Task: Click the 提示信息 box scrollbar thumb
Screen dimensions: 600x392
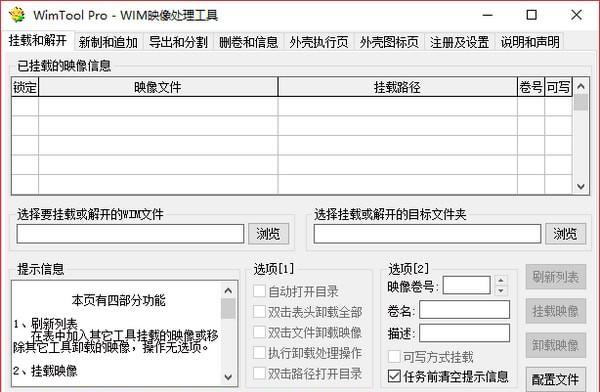Action: click(228, 309)
